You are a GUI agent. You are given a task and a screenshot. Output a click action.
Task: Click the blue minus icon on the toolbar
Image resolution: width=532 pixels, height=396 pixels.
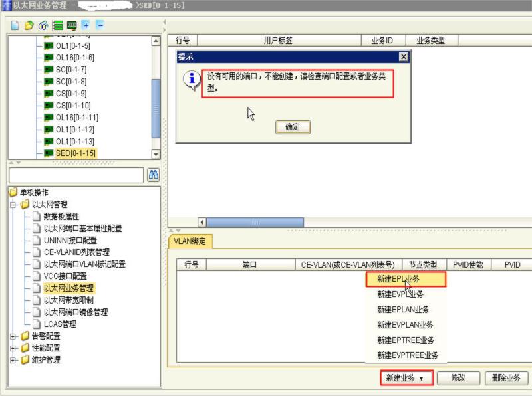pyautogui.click(x=99, y=25)
